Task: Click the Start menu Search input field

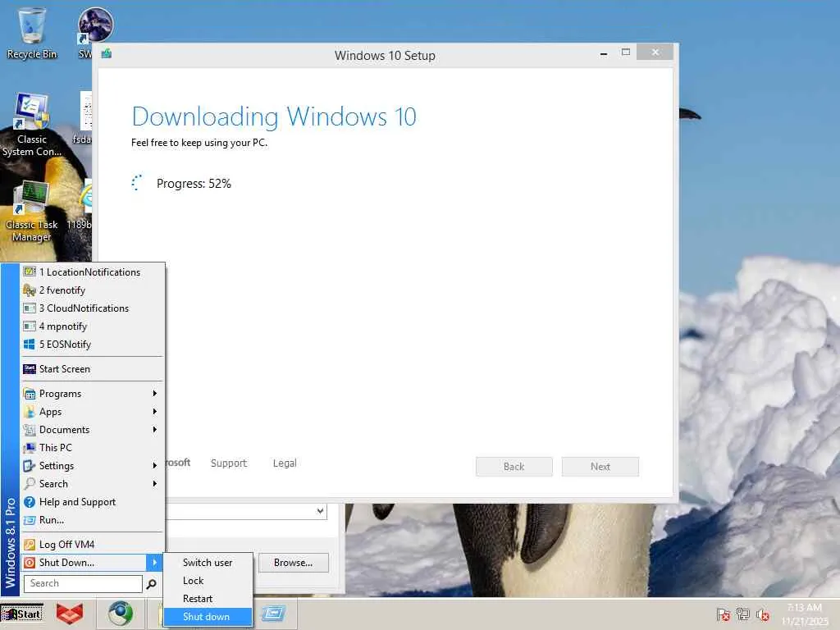Action: pos(83,583)
